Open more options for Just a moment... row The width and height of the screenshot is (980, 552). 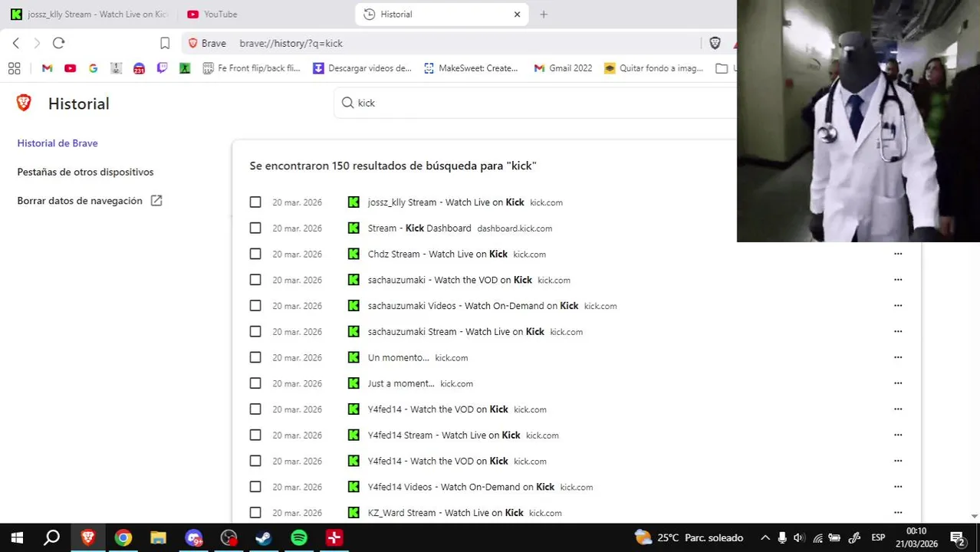pyautogui.click(x=898, y=383)
